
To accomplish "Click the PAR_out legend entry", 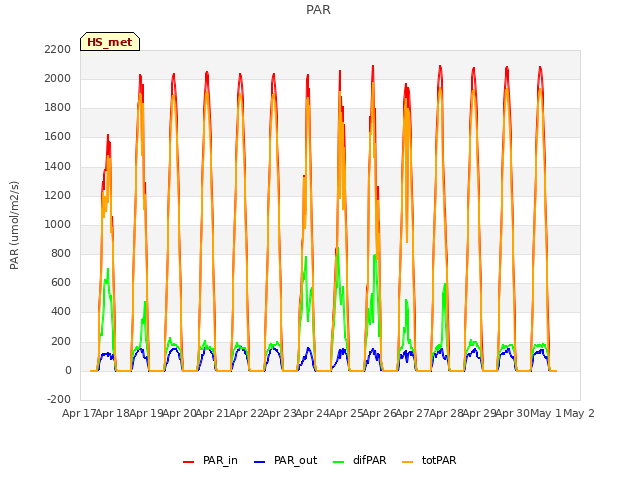I will click(285, 460).
